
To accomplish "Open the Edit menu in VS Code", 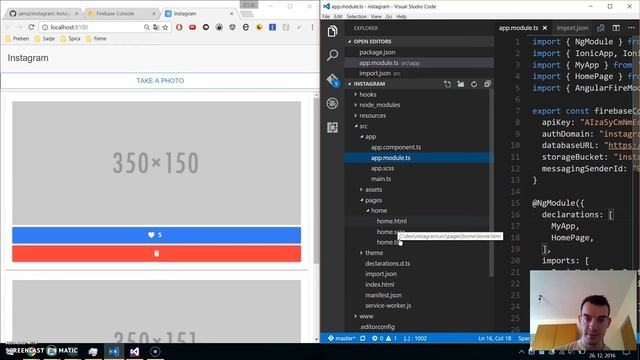I will (x=338, y=17).
